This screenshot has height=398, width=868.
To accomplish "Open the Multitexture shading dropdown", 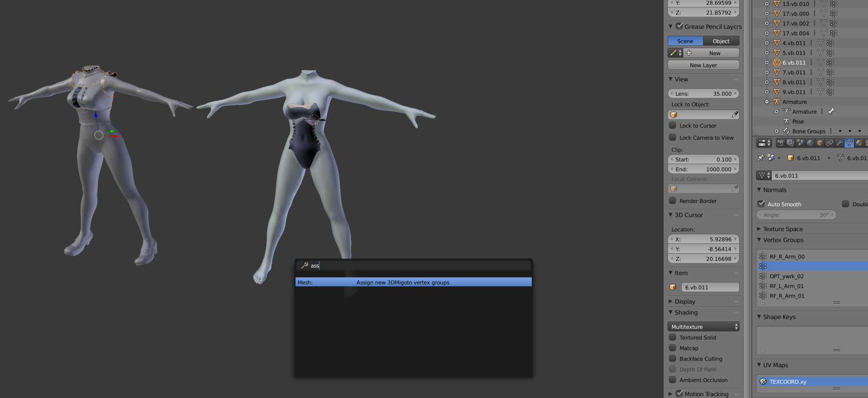I will coord(703,327).
